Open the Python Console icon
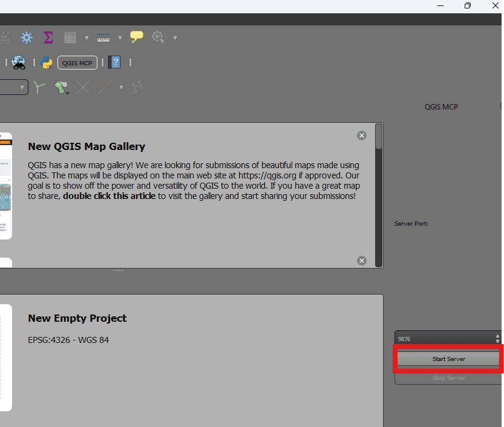The image size is (504, 427). pyautogui.click(x=46, y=62)
